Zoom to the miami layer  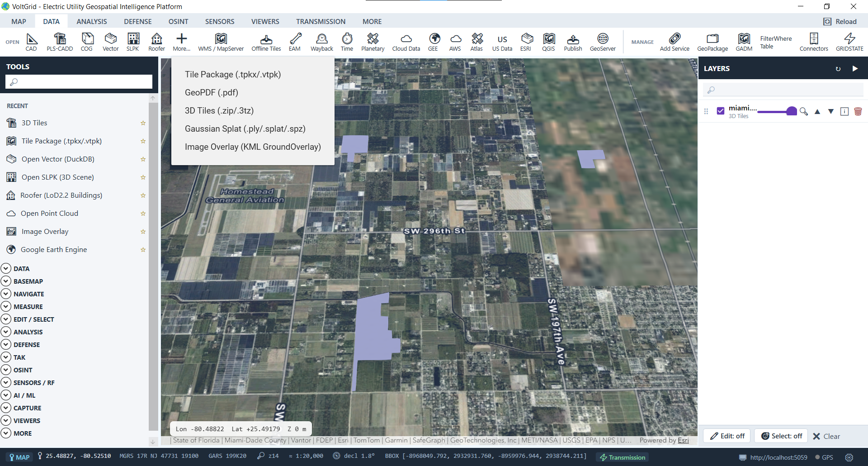(804, 111)
